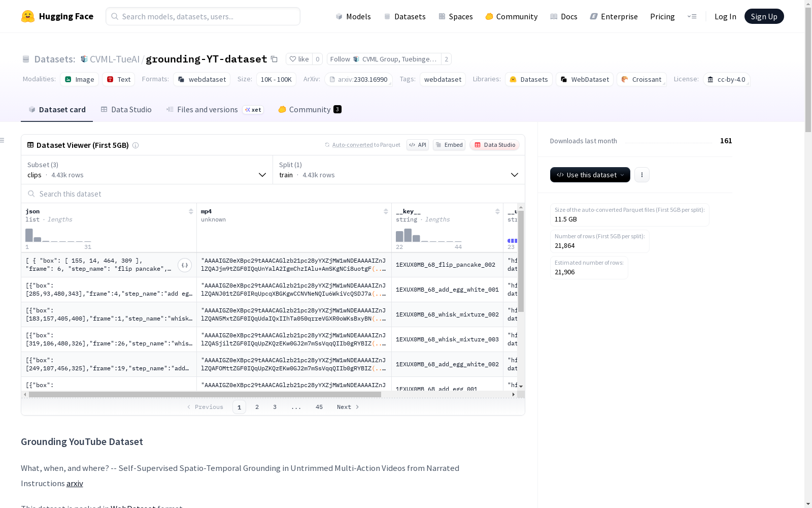Click the search magnifier in dataset search
Image resolution: width=812 pixels, height=508 pixels.
[31, 194]
